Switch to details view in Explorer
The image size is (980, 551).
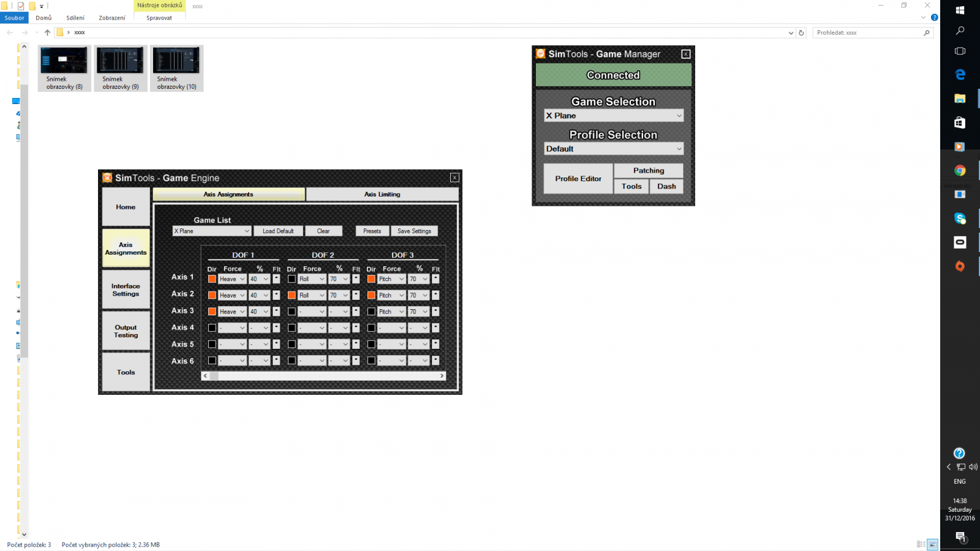[921, 544]
